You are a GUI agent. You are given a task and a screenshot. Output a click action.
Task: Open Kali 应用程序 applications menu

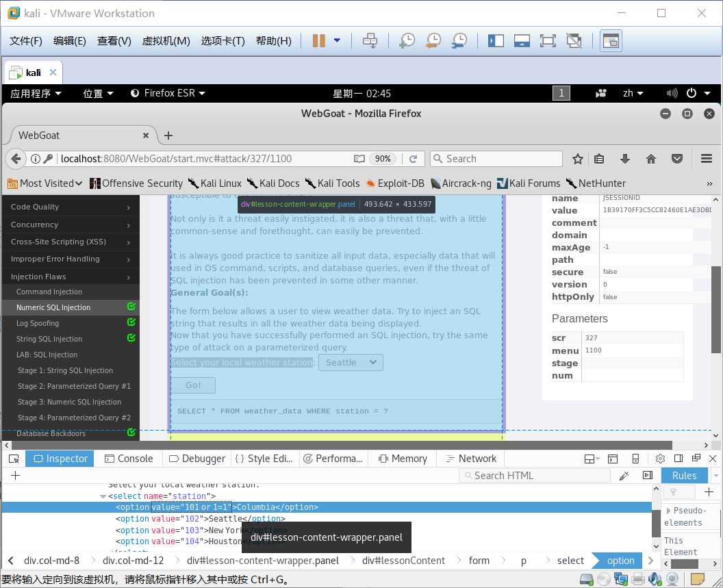point(36,94)
